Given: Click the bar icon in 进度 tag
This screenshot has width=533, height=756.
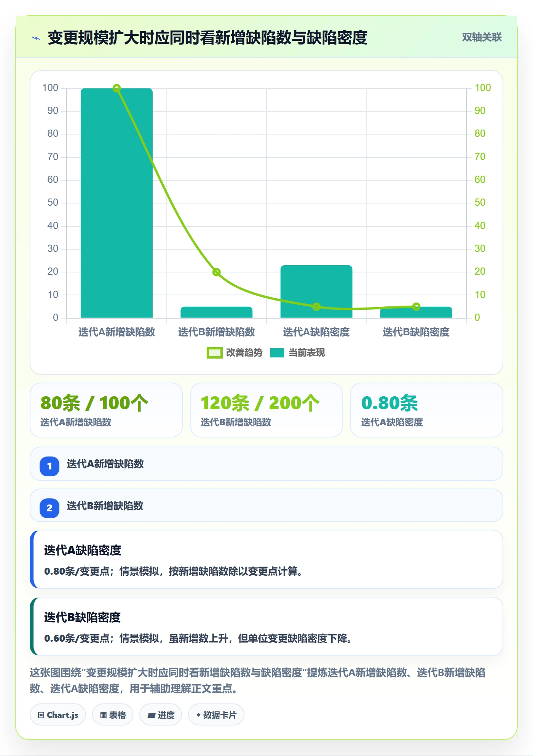Looking at the screenshot, I should click(151, 716).
